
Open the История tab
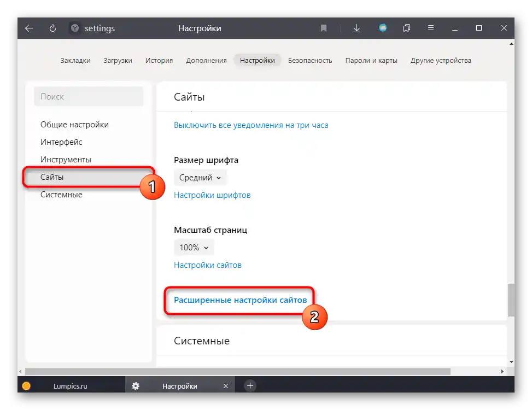(159, 60)
